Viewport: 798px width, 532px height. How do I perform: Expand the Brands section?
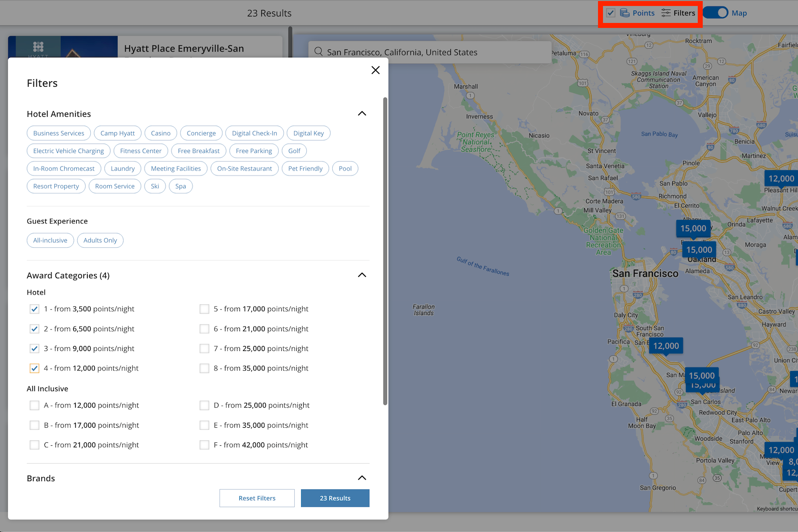pyautogui.click(x=362, y=478)
